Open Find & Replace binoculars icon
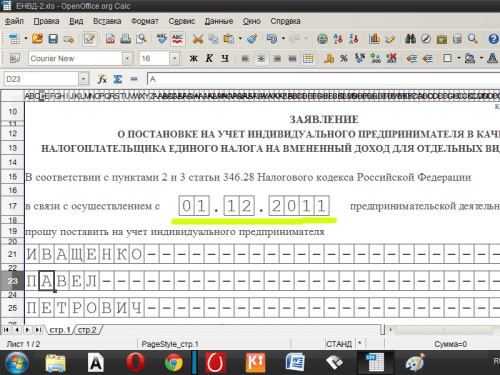This screenshot has height=375, width=500. (x=410, y=39)
